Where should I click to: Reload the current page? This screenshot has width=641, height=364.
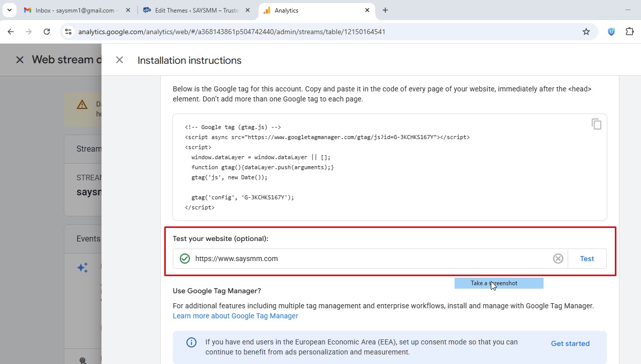tap(47, 32)
